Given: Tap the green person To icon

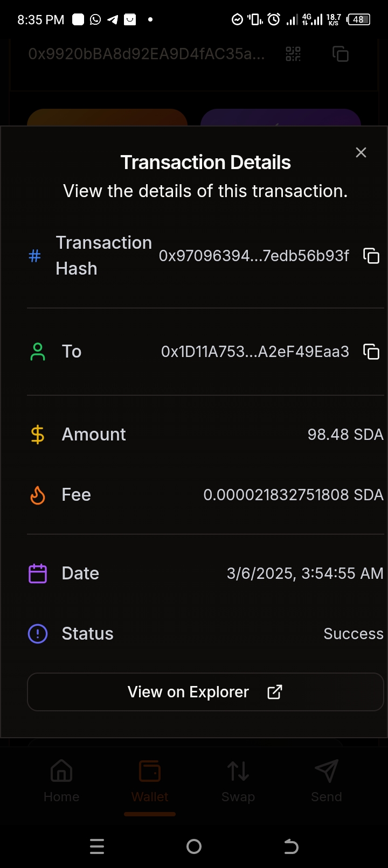Looking at the screenshot, I should (x=38, y=352).
